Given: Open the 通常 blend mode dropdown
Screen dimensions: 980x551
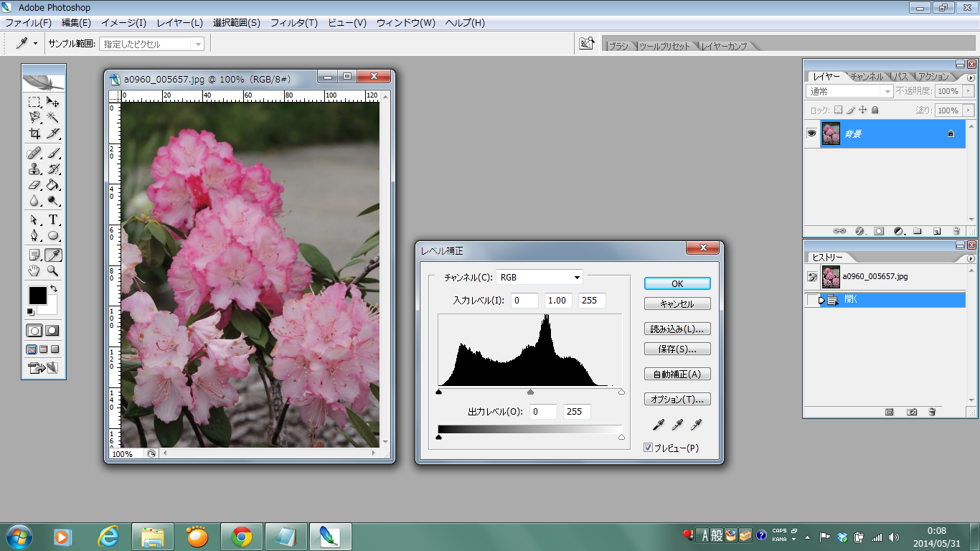Looking at the screenshot, I should pyautogui.click(x=849, y=92).
